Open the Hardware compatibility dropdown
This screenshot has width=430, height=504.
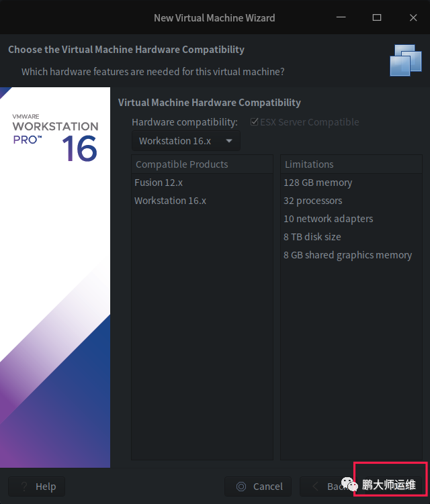(x=185, y=141)
